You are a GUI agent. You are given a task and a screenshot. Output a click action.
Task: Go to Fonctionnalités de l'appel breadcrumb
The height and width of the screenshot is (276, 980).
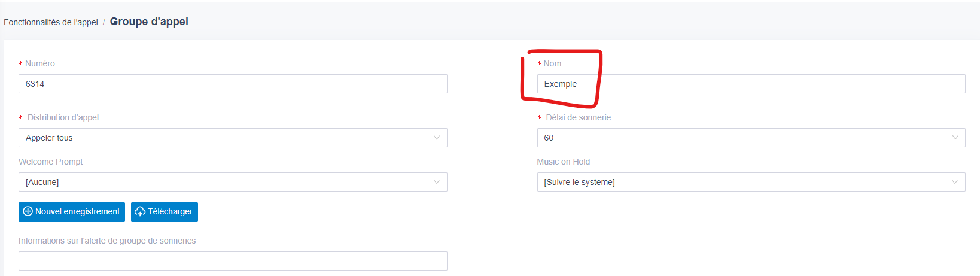tap(51, 22)
